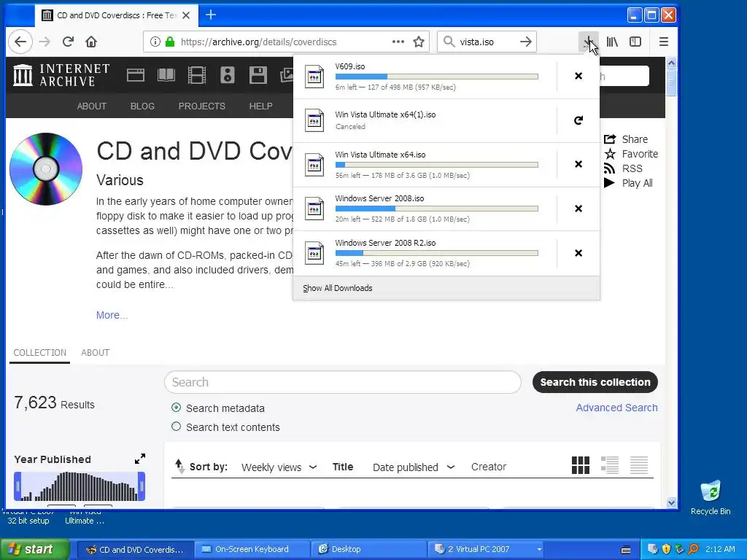This screenshot has height=560, width=747.
Task: Select the Search text contents radio button
Action: 176,427
